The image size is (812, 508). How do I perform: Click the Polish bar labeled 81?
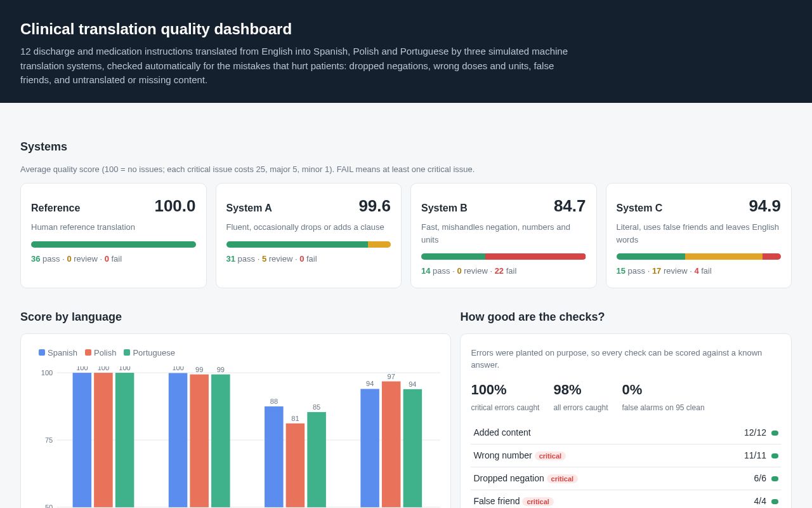[295, 465]
